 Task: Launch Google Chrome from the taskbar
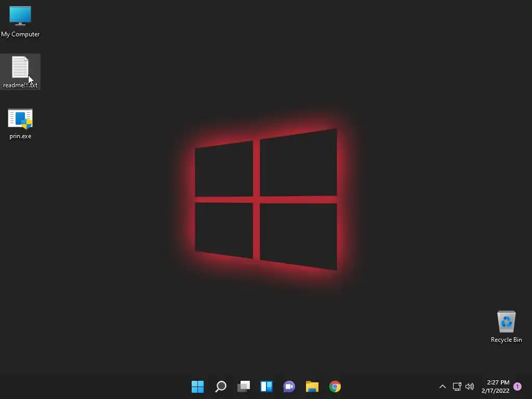335,387
